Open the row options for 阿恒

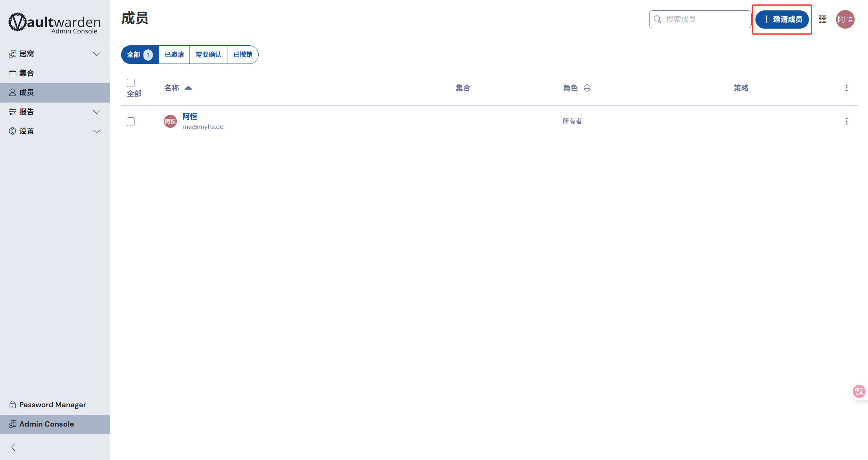pos(847,122)
